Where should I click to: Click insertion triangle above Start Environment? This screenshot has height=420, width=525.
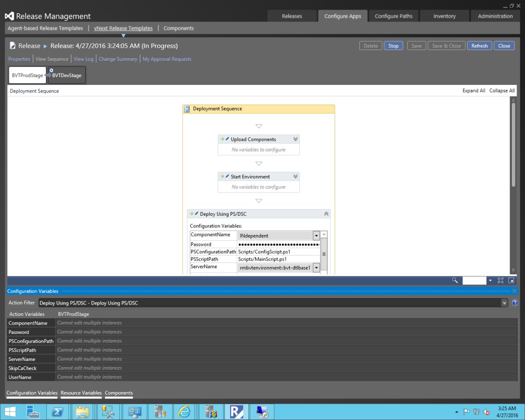tap(259, 164)
